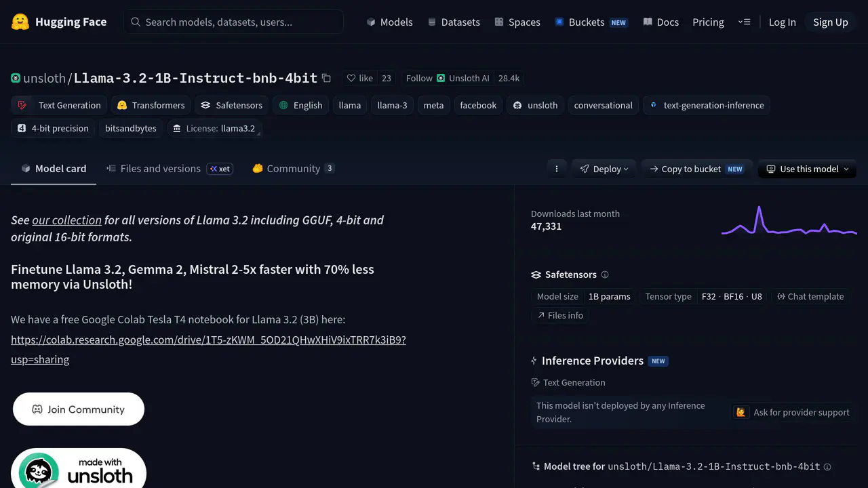Select the unsloth tag

click(535, 105)
